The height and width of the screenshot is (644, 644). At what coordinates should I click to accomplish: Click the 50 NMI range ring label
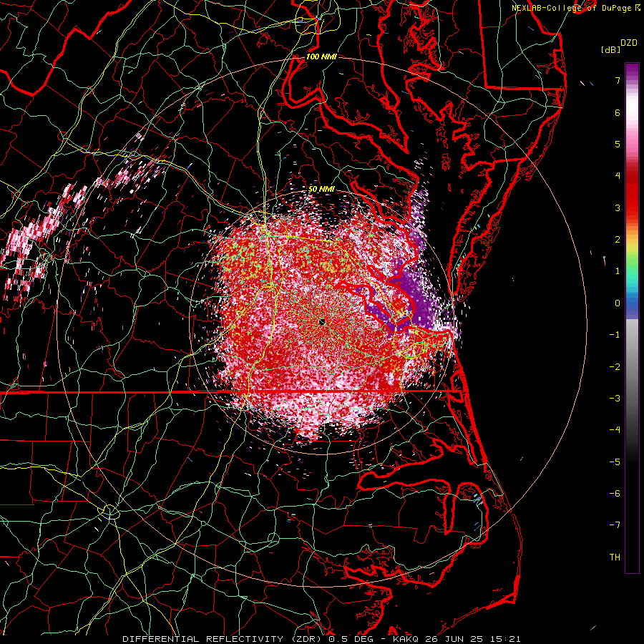[321, 190]
